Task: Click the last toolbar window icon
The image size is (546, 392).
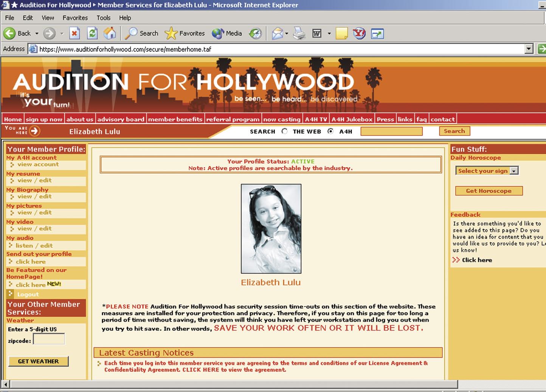Action: tap(377, 34)
